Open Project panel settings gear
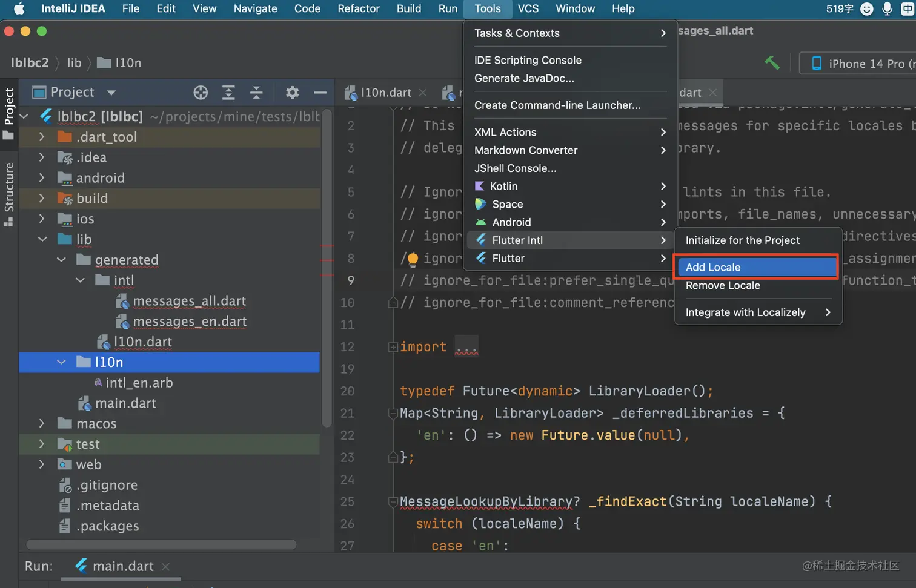Screen dimensions: 916x588 click(x=292, y=93)
